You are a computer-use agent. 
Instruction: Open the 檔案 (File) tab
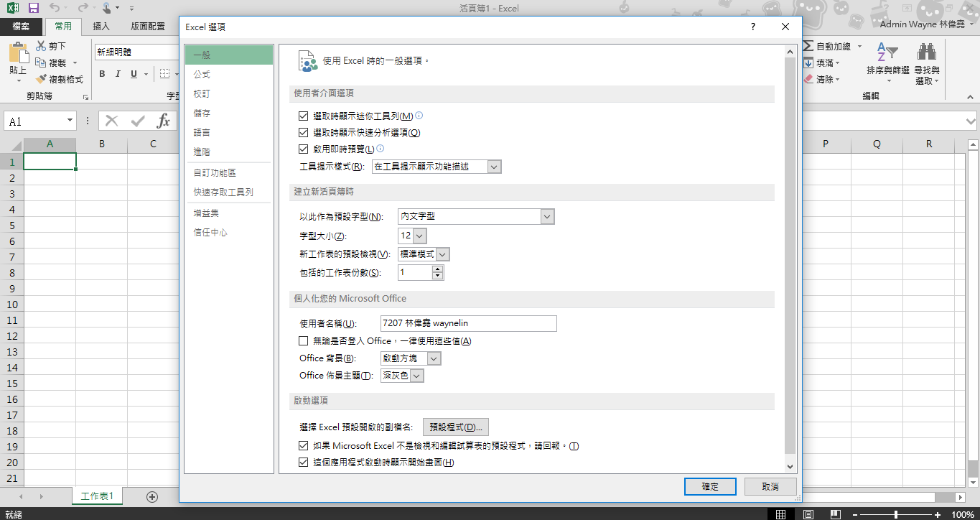(x=22, y=27)
